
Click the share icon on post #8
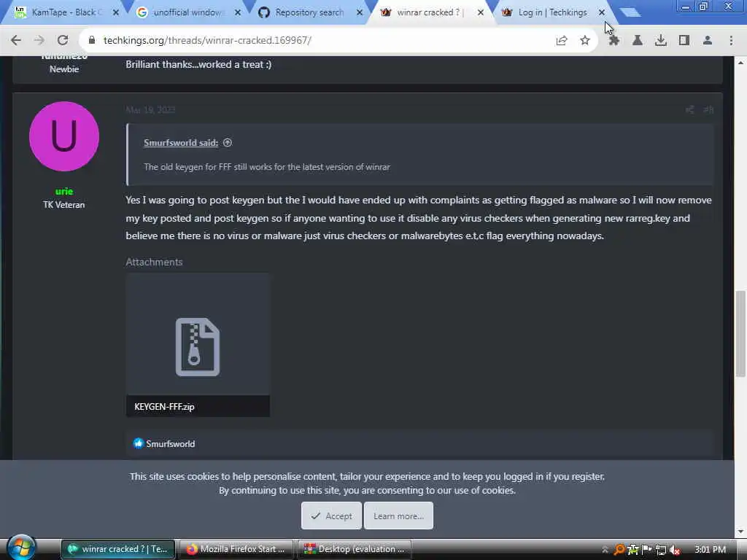(x=689, y=110)
